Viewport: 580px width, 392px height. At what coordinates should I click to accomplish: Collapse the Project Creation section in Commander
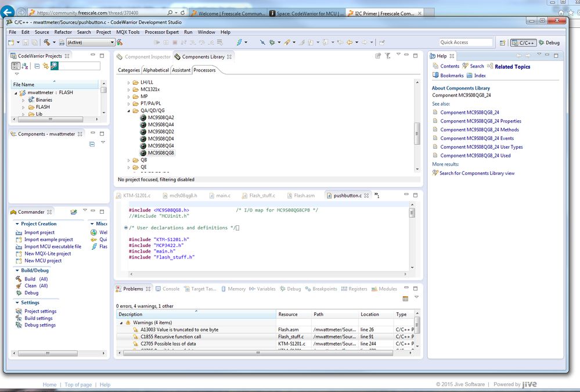[18, 224]
